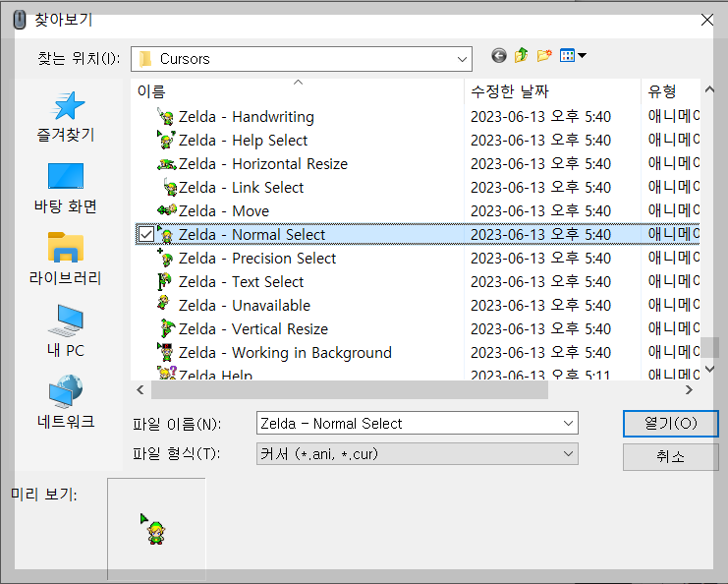The height and width of the screenshot is (584, 728).
Task: Click the Zelda - Precision Select cursor icon
Action: (166, 258)
